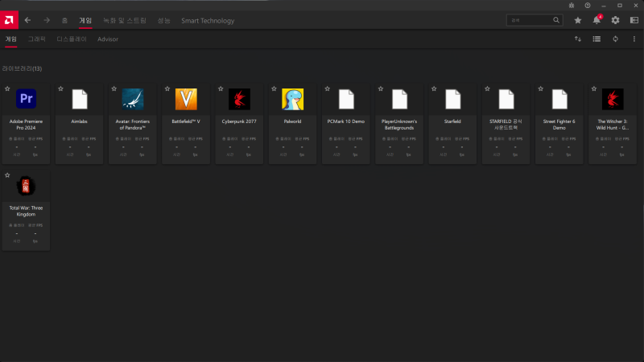Open The Witcher 3: Wild Hunt icon
The image size is (644, 362).
click(x=613, y=99)
